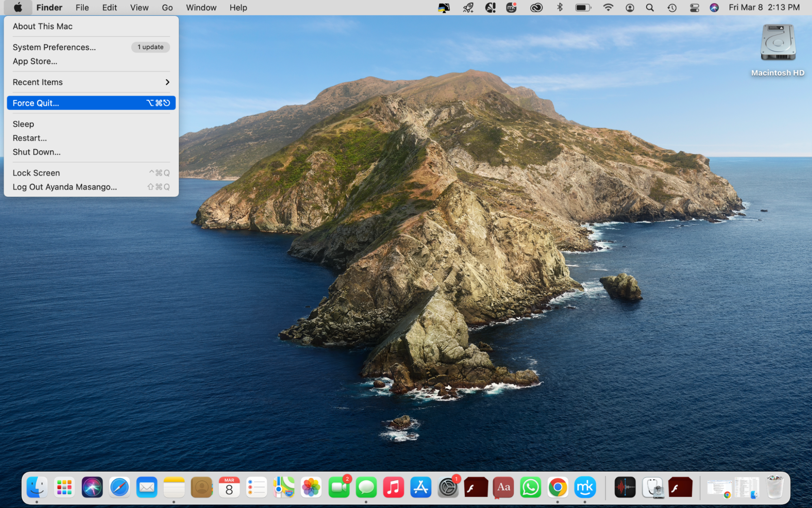
Task: Restore minimized Chrome window thumbnail in Dock
Action: pyautogui.click(x=719, y=488)
